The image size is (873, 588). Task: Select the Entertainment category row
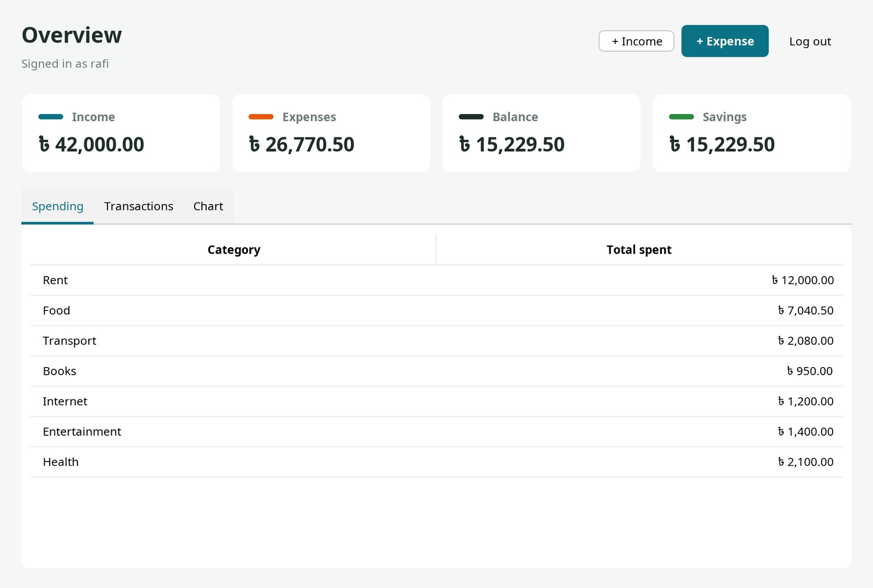point(436,431)
